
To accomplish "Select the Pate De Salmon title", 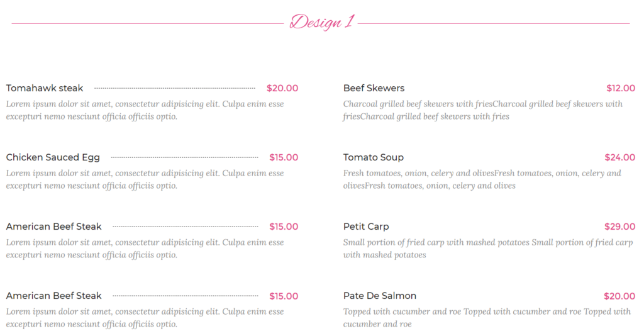I will pos(379,296).
